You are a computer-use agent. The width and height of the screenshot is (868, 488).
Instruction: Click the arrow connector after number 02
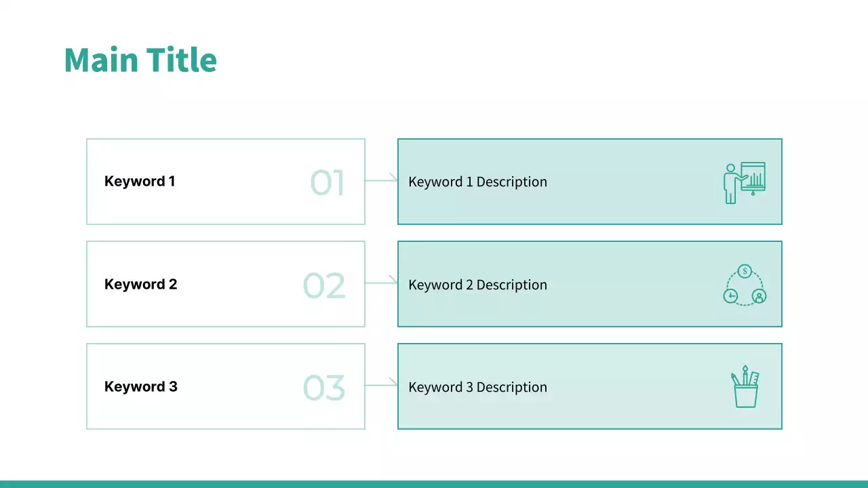pyautogui.click(x=381, y=283)
